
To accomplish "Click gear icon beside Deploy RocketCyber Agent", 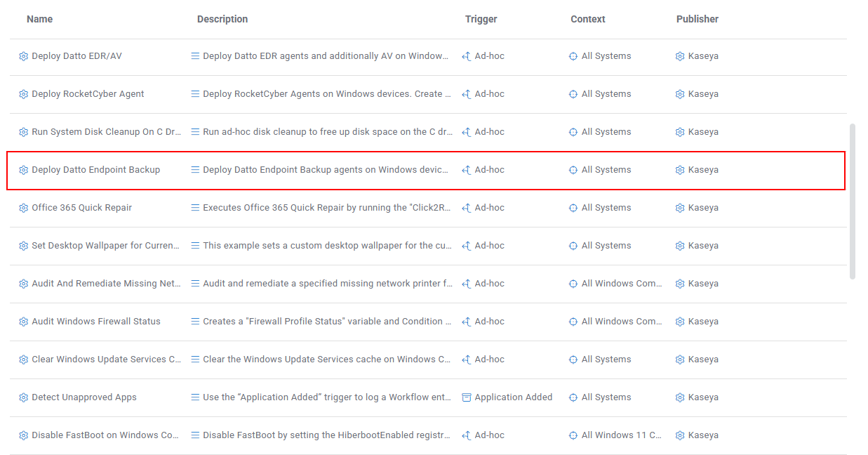I will point(23,94).
